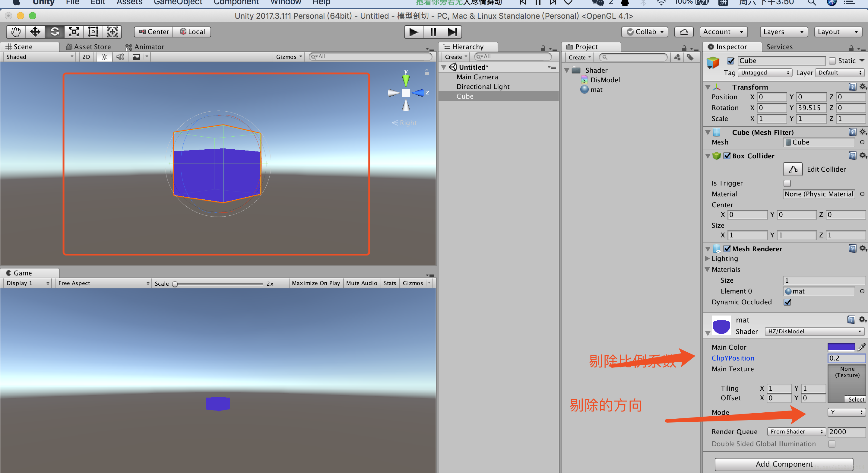Open the Layers dropdown
868x473 pixels.
pyautogui.click(x=784, y=32)
